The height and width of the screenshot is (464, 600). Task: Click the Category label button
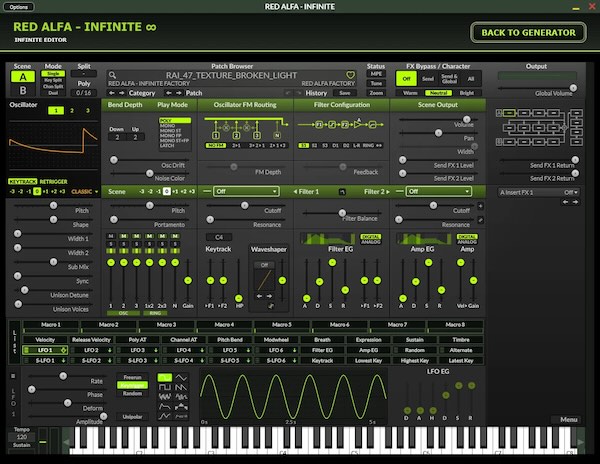click(x=142, y=93)
